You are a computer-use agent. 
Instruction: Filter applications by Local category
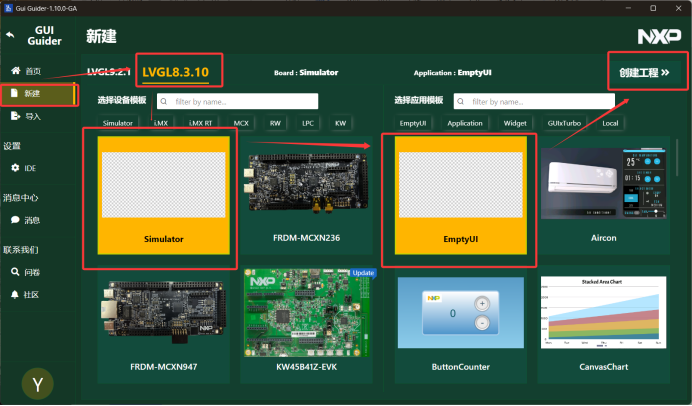tap(610, 123)
